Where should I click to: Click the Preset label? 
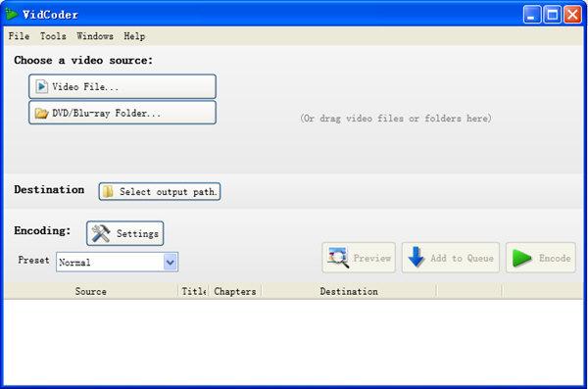point(33,260)
